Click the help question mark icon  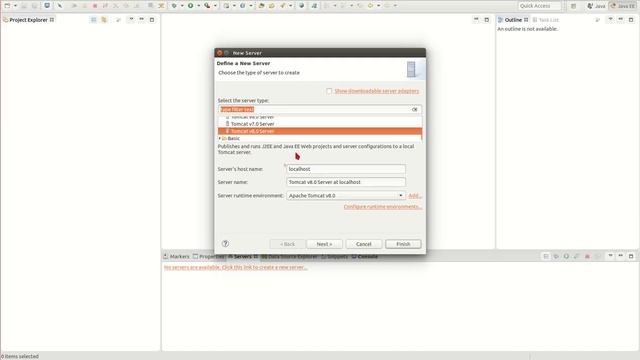point(225,244)
